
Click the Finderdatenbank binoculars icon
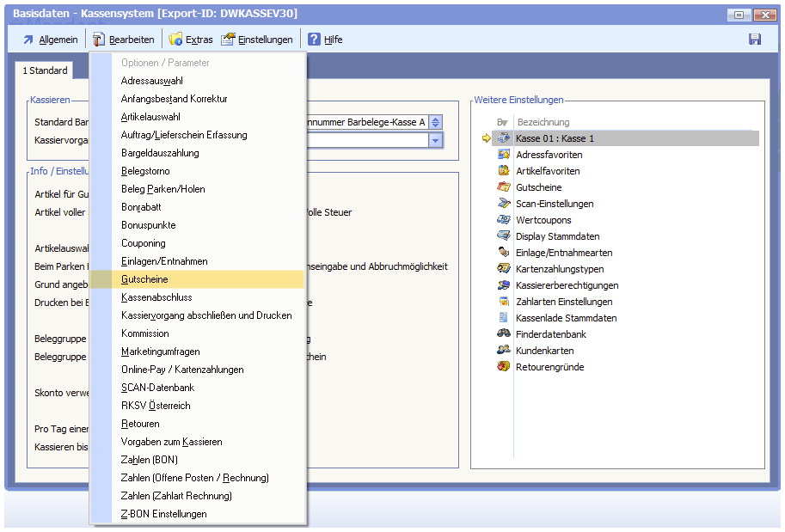point(504,334)
